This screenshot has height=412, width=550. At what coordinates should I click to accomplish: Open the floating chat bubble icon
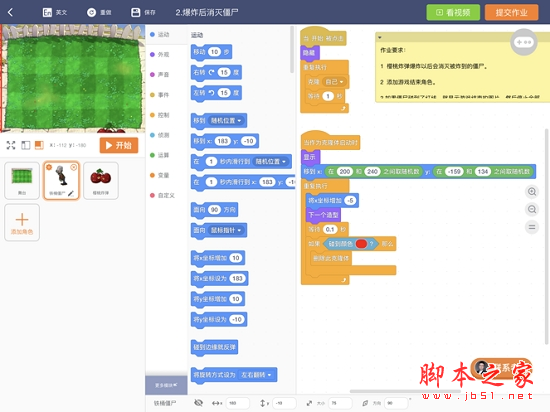(524, 42)
